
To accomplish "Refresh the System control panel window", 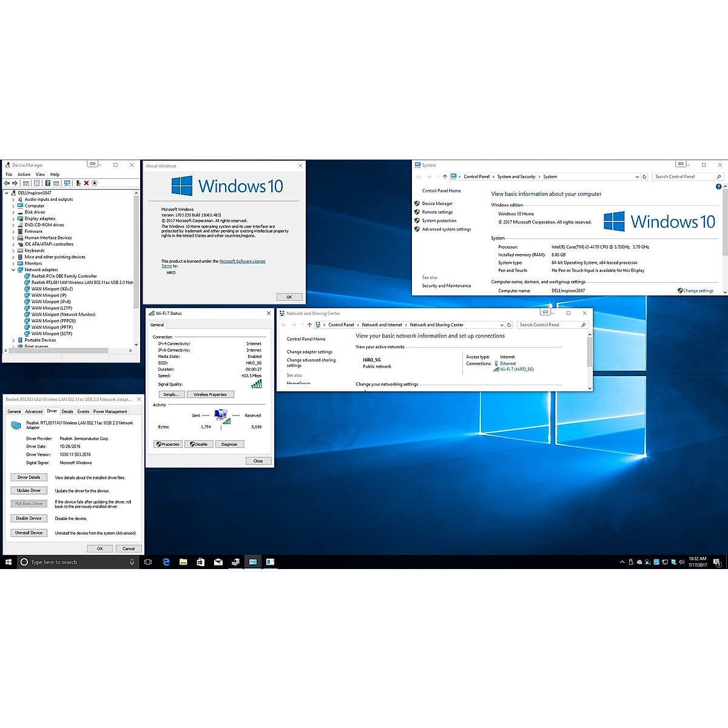I will (644, 177).
